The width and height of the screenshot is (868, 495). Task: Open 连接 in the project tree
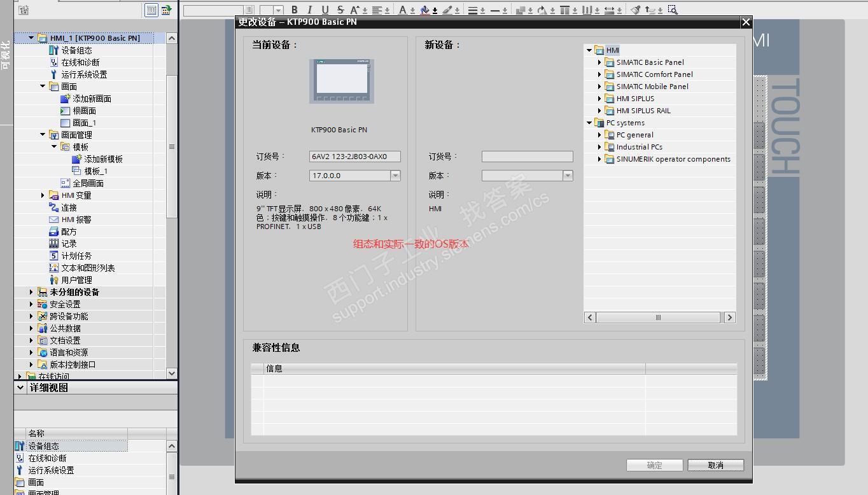[69, 207]
